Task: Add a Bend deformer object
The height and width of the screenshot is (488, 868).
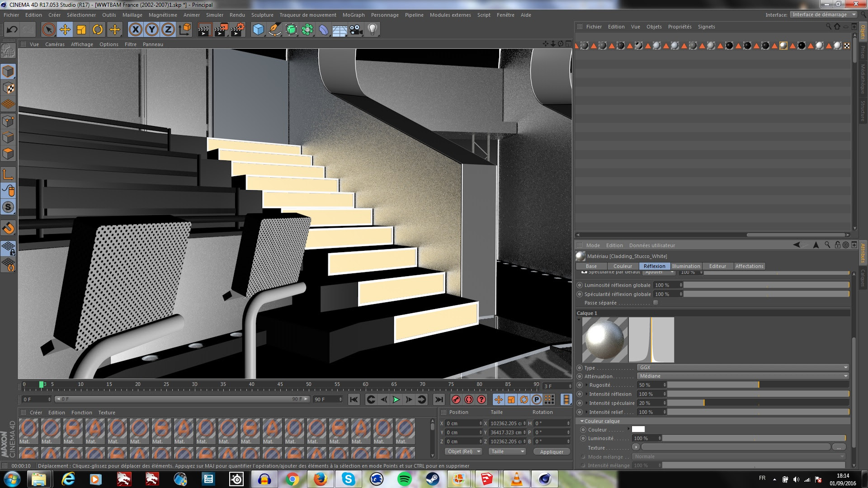Action: coord(324,30)
